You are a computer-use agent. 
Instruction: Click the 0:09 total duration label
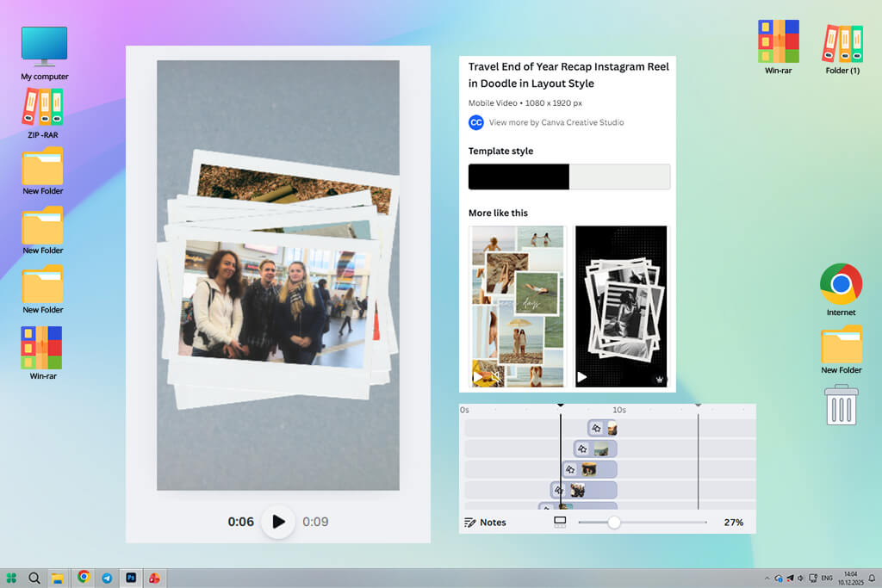point(315,522)
